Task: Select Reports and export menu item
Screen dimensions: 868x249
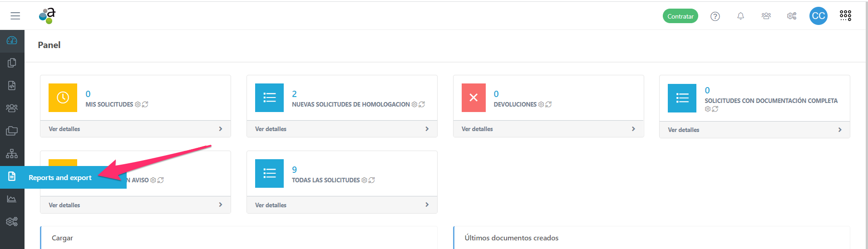Action: (60, 177)
